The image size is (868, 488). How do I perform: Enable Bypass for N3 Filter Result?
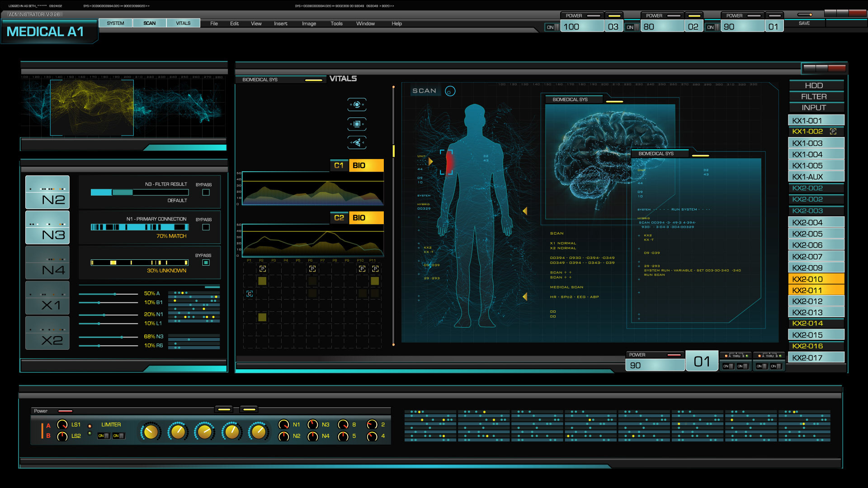pos(206,192)
